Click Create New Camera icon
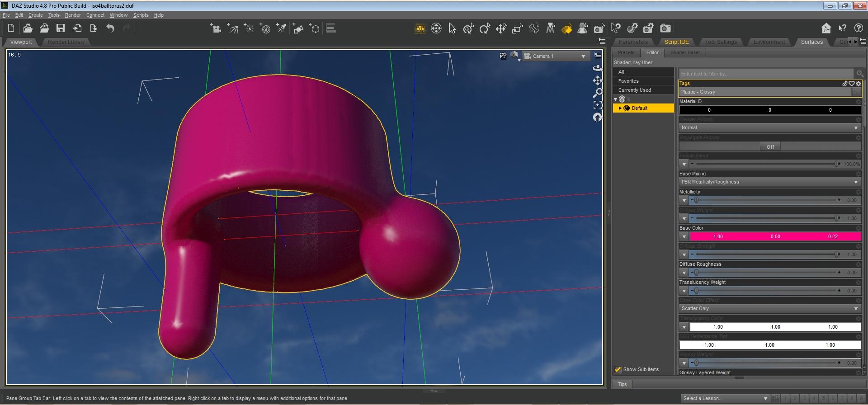Screen dimensions: 868x405 (216, 28)
